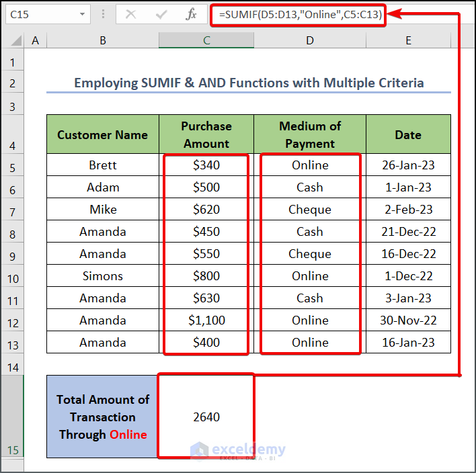
Task: Select column E header
Action: pos(409,40)
